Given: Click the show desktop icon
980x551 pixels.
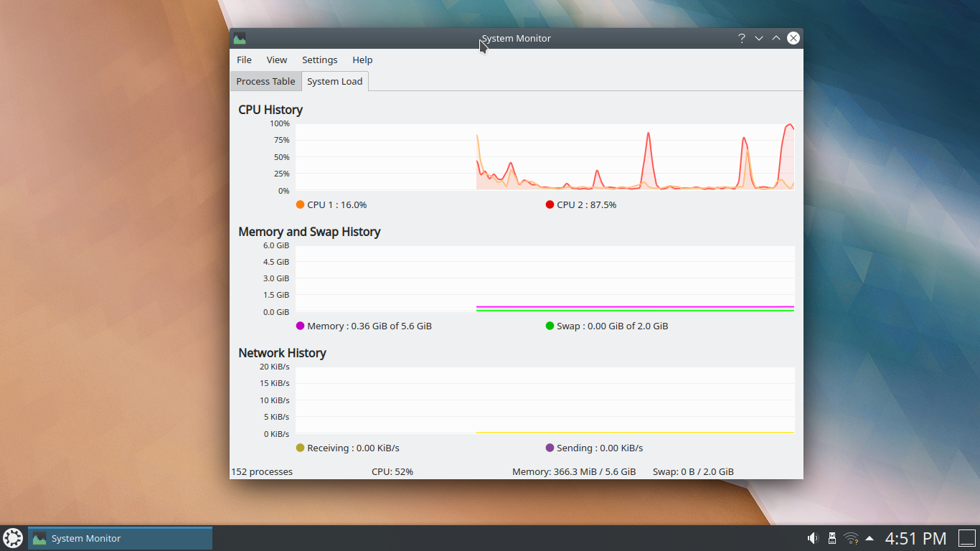Looking at the screenshot, I should 969,537.
